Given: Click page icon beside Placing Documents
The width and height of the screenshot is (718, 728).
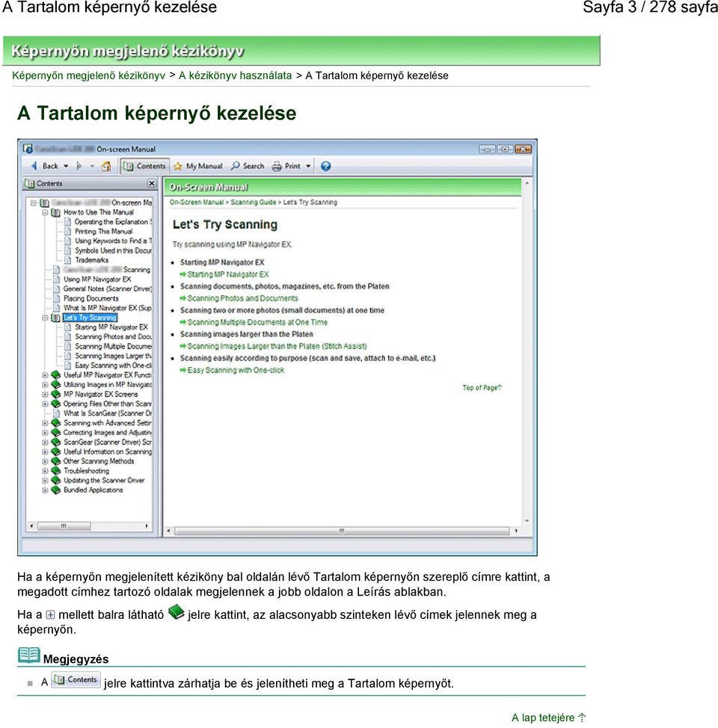Looking at the screenshot, I should (x=56, y=298).
